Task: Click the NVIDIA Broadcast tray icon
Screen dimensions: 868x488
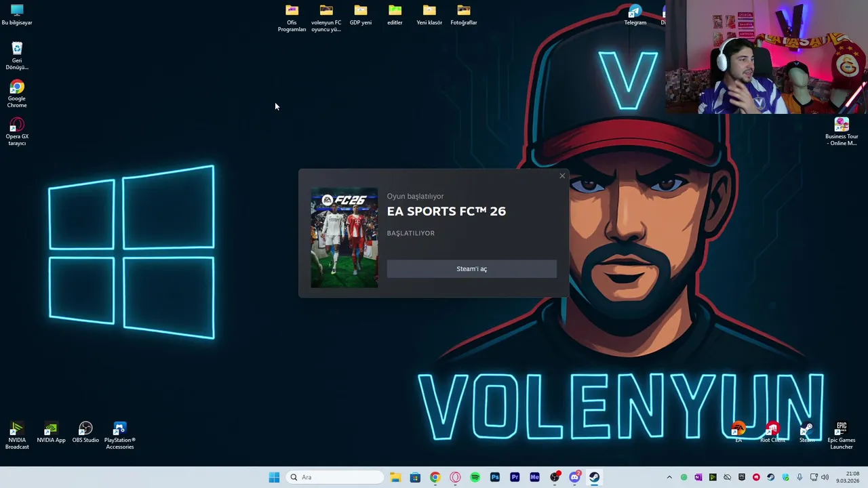Action: (x=713, y=477)
